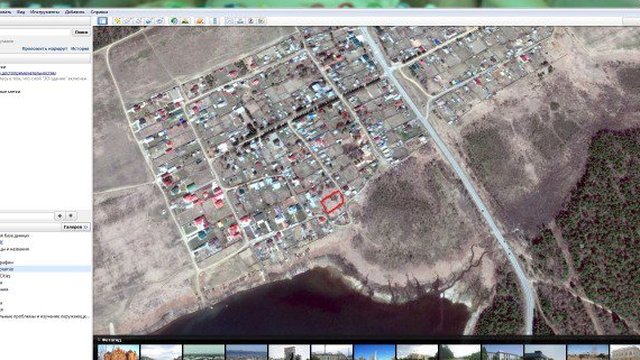Screen dimensions: 640x360
Task: Open View in Google Maps icon
Action: pos(261,21)
